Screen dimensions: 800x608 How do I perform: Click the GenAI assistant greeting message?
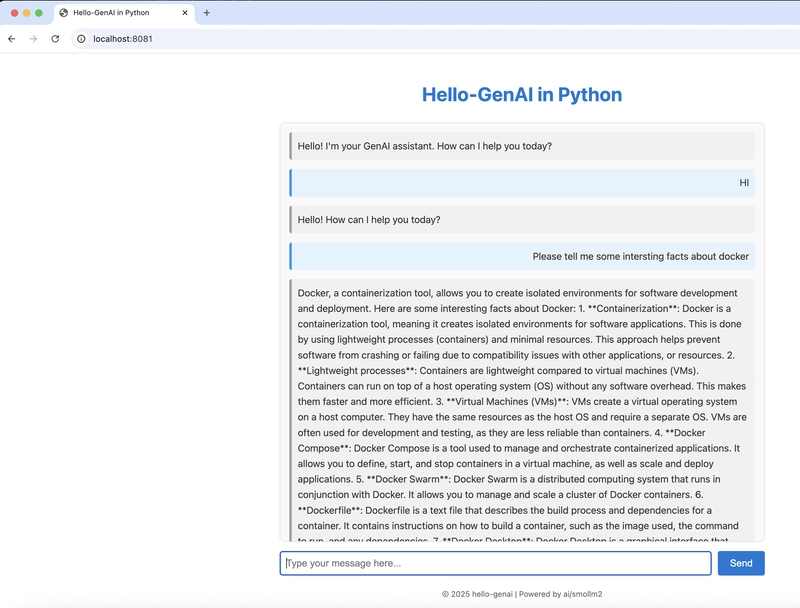coord(522,146)
